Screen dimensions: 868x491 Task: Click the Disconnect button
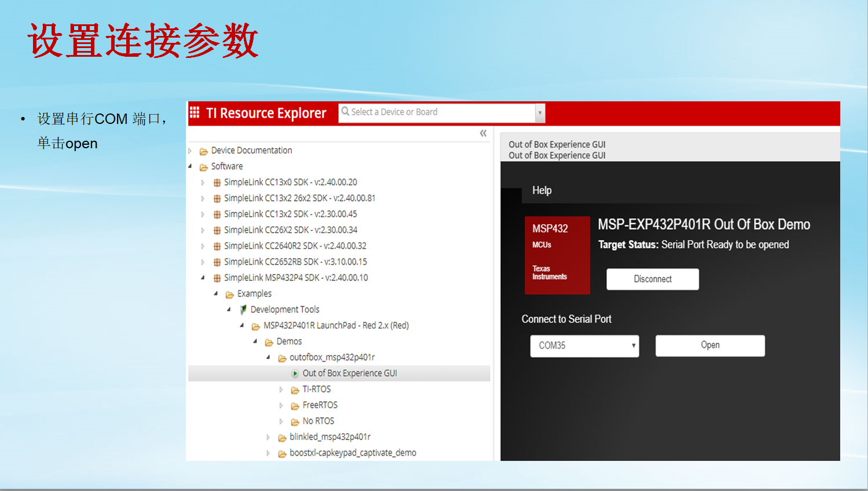(653, 279)
